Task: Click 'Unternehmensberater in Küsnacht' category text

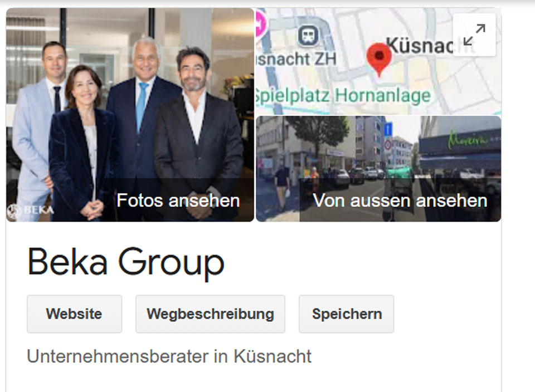Action: [169, 356]
